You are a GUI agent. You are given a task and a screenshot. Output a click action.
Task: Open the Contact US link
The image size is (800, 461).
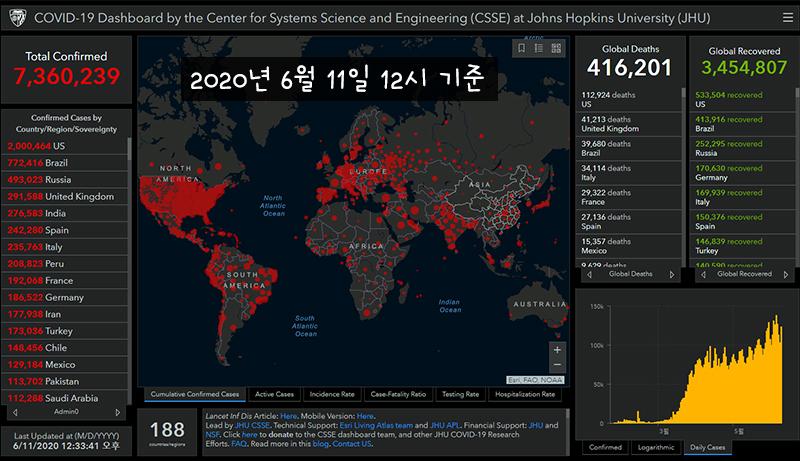pos(352,444)
